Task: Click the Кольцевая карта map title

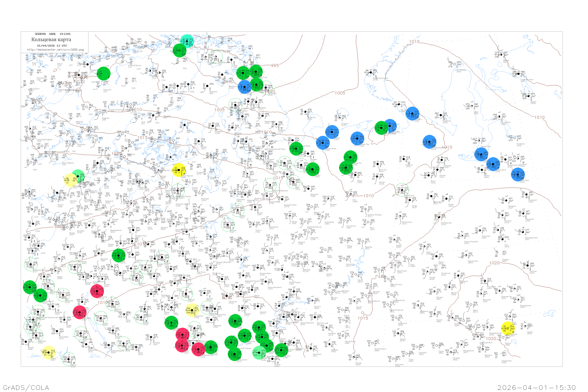Action: point(51,40)
